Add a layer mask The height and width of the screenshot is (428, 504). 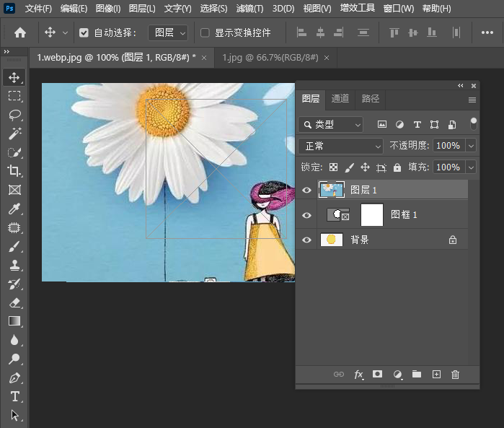click(377, 375)
